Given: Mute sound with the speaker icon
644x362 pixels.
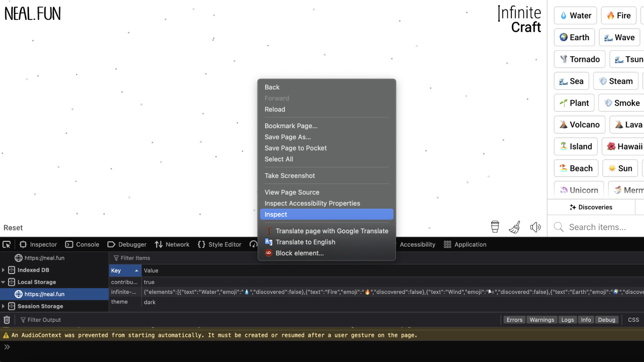Looking at the screenshot, I should [x=535, y=227].
